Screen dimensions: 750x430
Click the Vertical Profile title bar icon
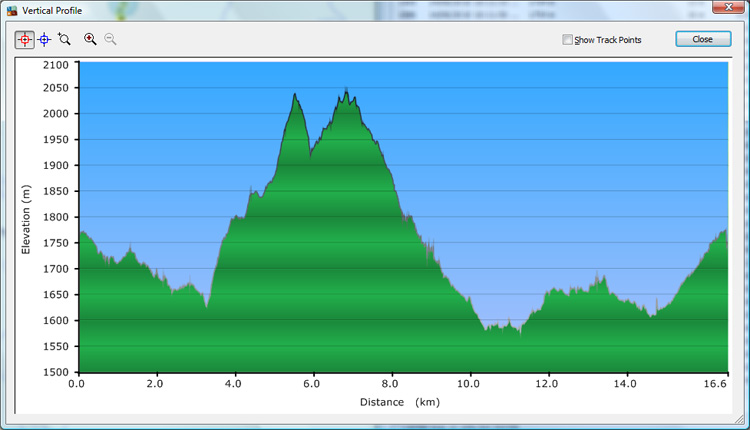point(12,11)
